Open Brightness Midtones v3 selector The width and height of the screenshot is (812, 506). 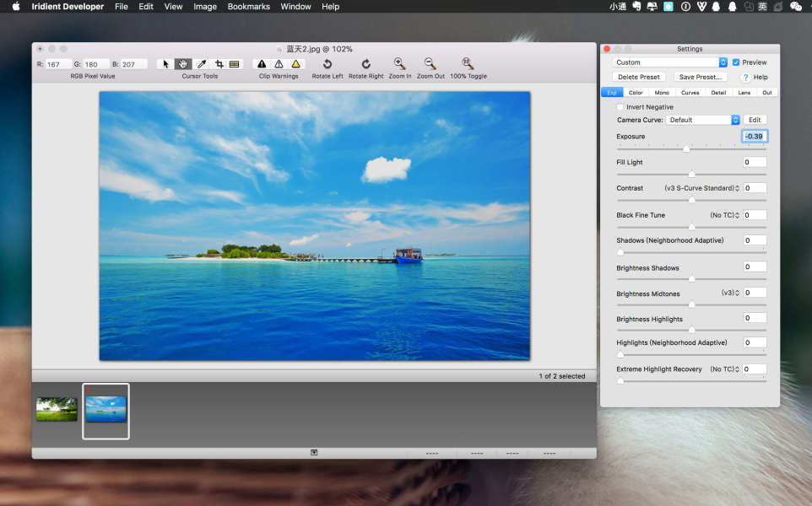click(730, 293)
